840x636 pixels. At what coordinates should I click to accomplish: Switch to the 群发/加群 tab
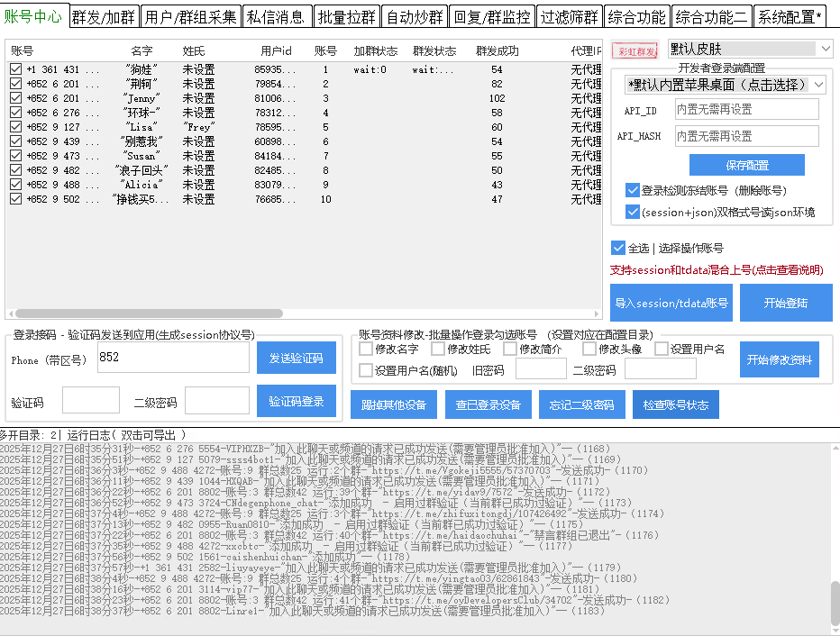[105, 16]
